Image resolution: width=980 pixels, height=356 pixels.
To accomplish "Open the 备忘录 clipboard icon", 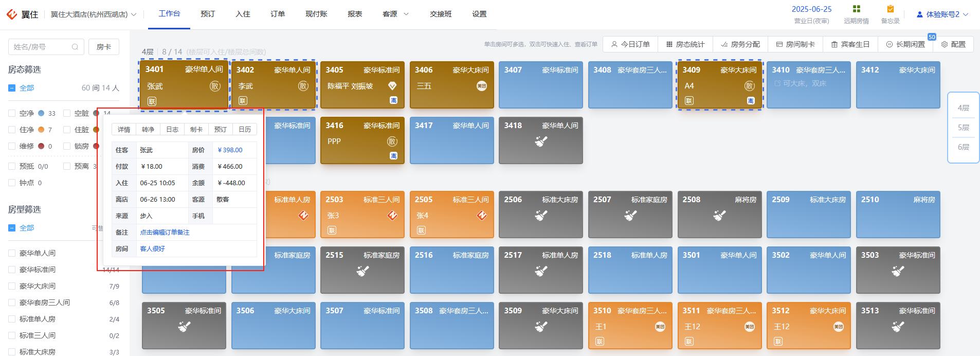I will tap(891, 9).
